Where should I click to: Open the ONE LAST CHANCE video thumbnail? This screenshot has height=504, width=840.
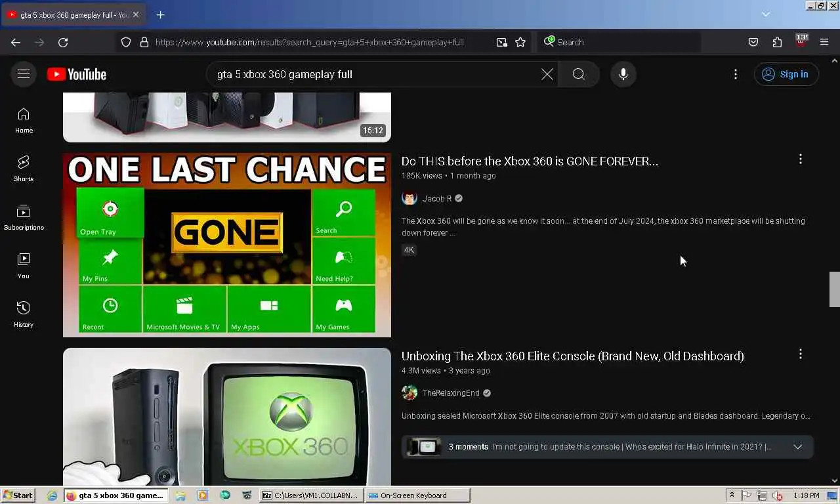(x=227, y=245)
